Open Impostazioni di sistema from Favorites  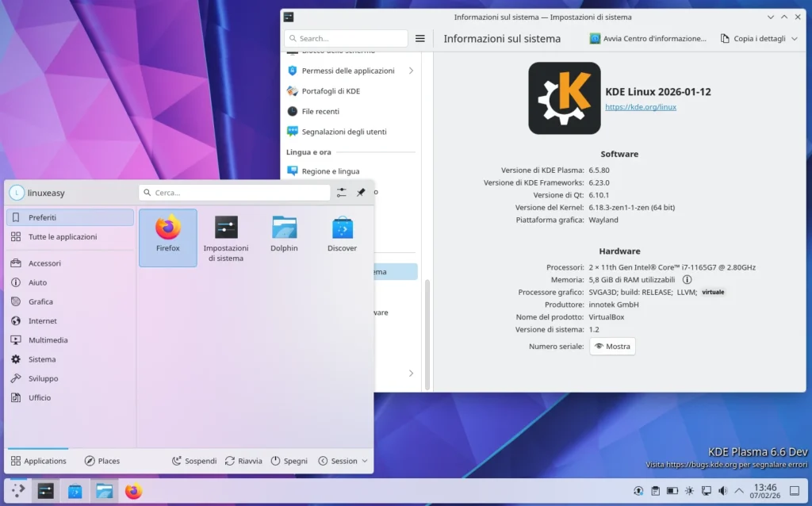(x=226, y=236)
